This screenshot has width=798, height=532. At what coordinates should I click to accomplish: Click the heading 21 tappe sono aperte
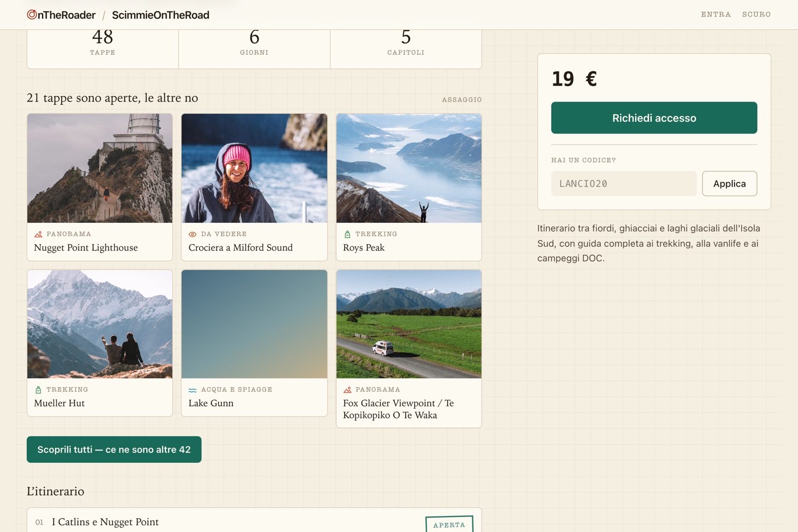112,98
